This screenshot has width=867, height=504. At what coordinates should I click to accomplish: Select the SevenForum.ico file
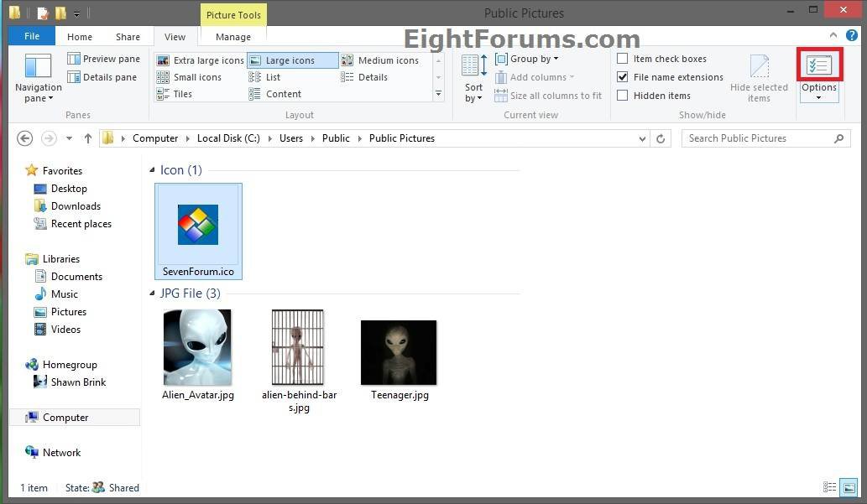(x=199, y=231)
